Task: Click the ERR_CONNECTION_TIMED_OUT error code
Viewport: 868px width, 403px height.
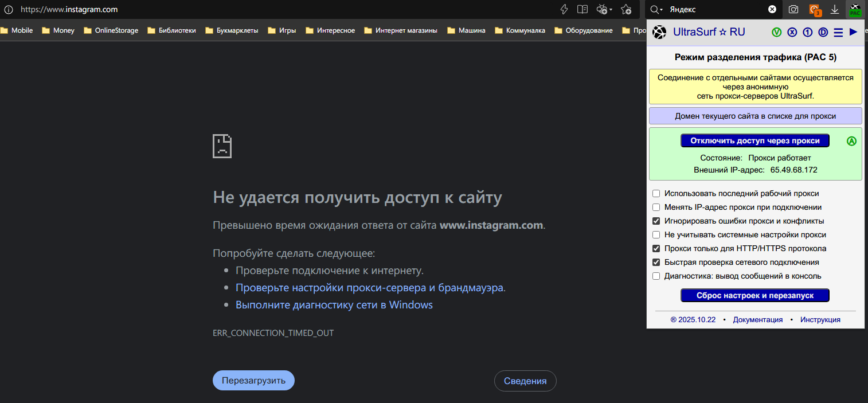Action: 273,332
